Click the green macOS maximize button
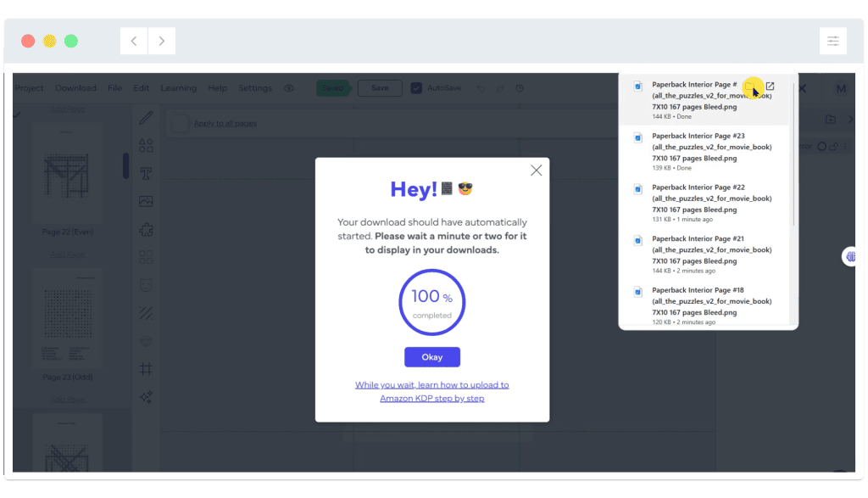This screenshot has height=498, width=868. (x=71, y=41)
